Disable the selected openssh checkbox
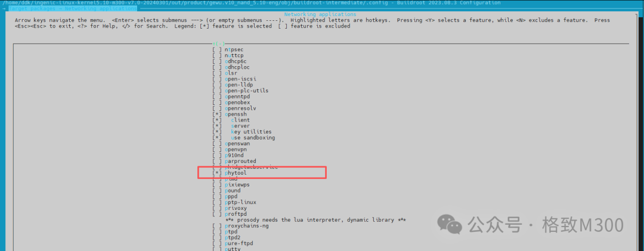This screenshot has height=251, width=644. coord(217,114)
